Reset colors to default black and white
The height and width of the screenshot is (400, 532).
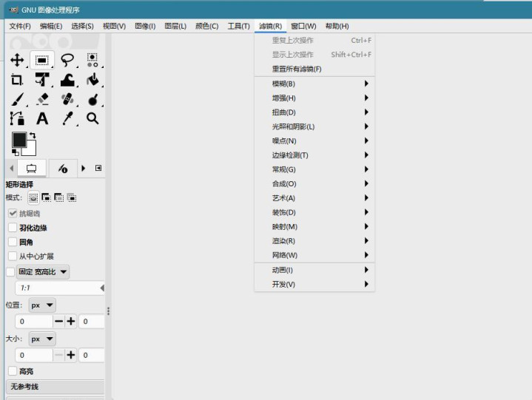click(16, 152)
